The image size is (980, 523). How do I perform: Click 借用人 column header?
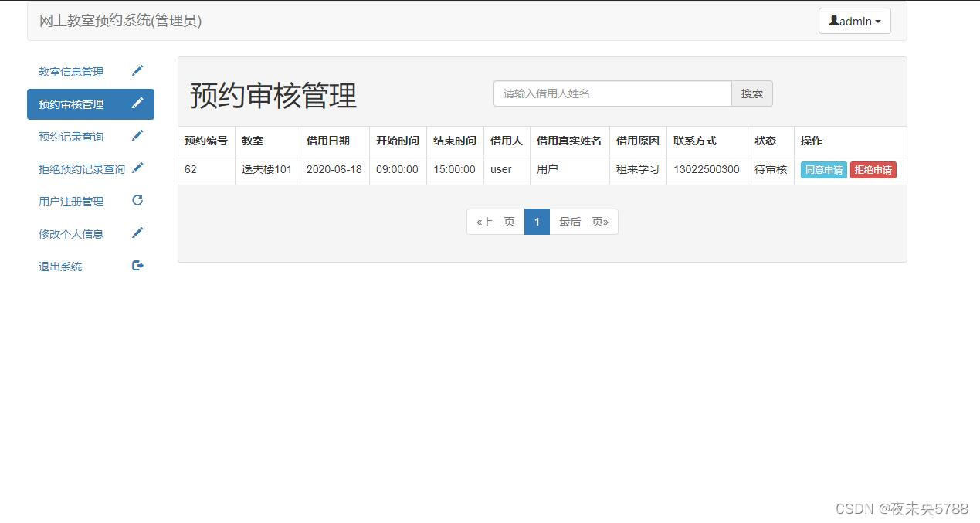[507, 141]
